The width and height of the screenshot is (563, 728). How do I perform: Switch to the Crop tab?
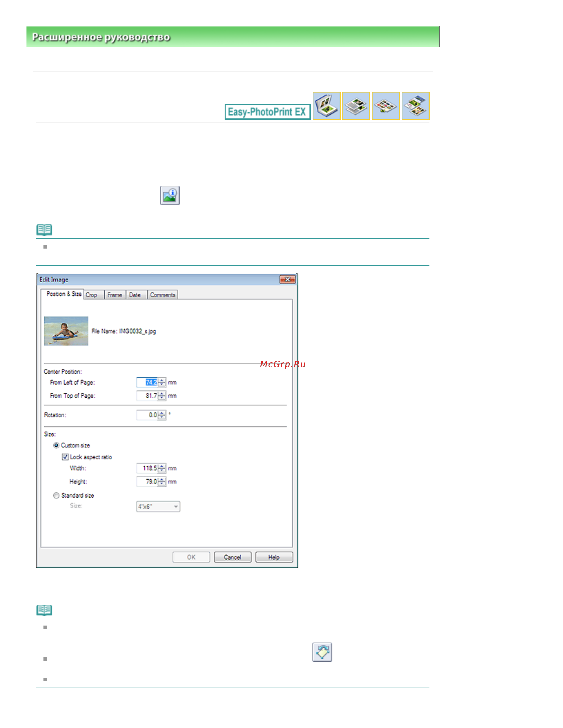click(94, 295)
